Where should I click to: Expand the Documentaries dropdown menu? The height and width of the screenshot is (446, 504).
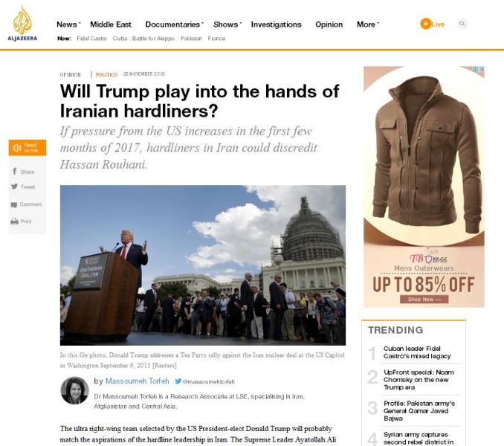175,25
